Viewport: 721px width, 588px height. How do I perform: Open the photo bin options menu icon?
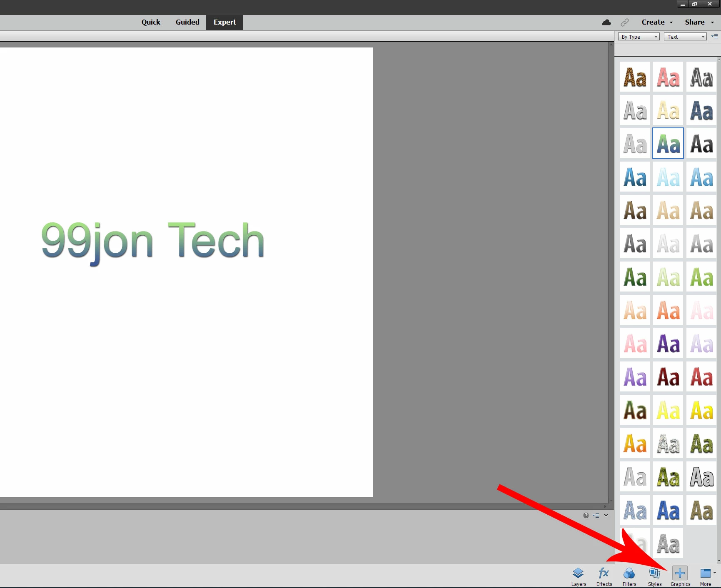click(x=596, y=516)
